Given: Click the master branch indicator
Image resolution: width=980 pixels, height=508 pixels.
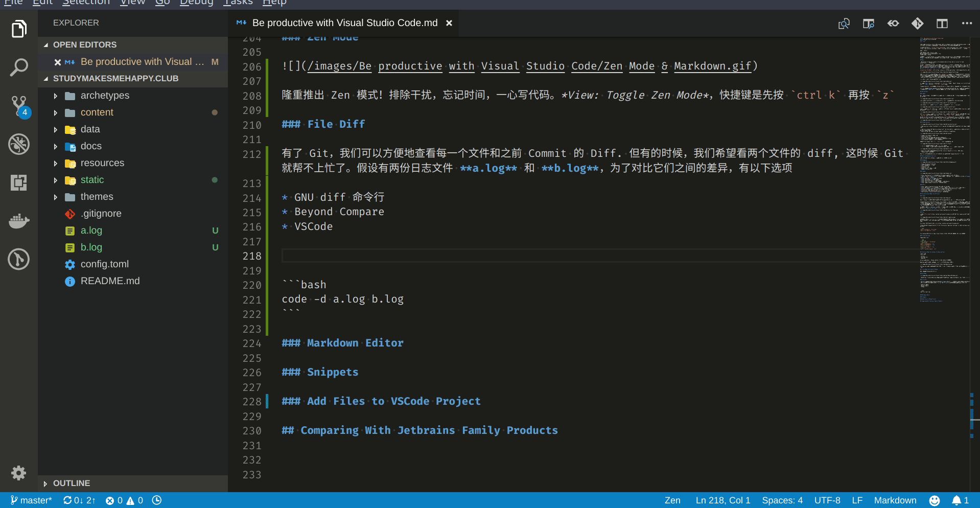Looking at the screenshot, I should [31, 500].
